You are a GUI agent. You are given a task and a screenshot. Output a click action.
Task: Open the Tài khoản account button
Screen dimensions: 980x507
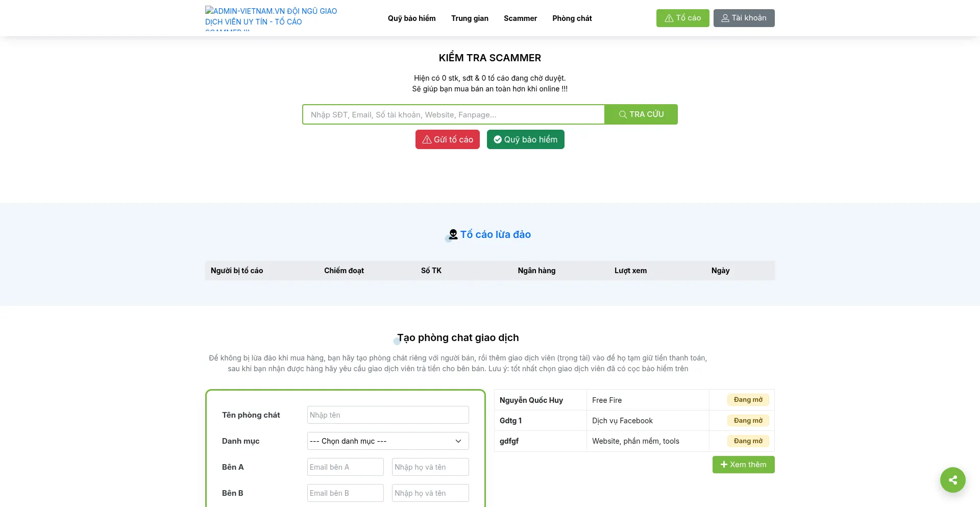[x=744, y=18]
